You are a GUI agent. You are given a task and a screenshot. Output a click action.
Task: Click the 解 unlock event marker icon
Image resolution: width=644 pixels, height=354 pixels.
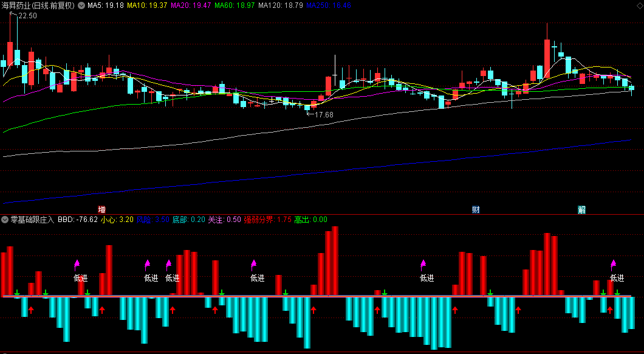coord(581,210)
